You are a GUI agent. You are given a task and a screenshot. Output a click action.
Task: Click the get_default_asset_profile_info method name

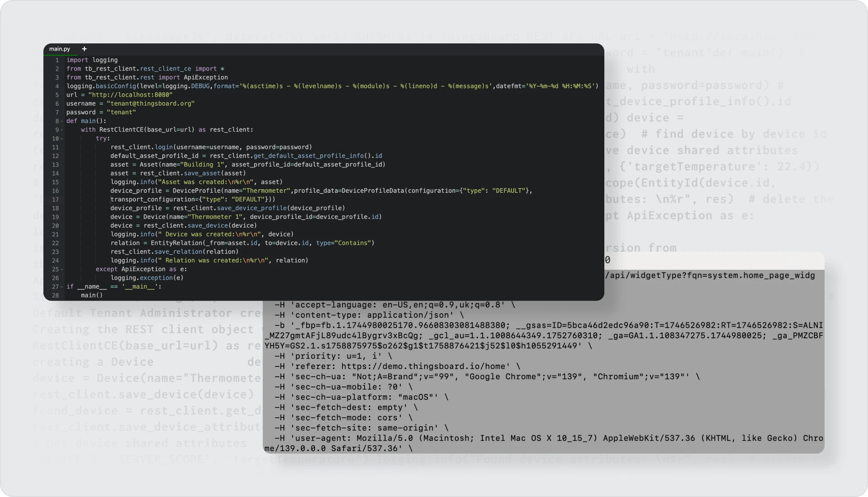309,156
